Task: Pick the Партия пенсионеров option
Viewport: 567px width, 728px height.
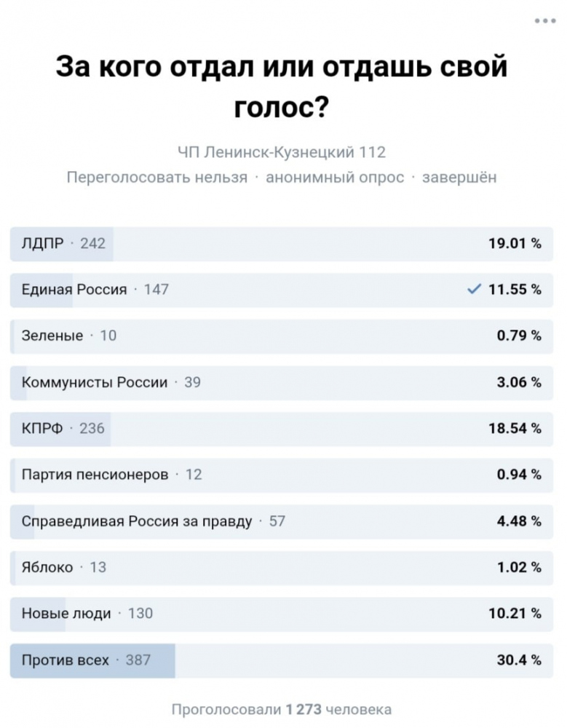Action: 282,475
